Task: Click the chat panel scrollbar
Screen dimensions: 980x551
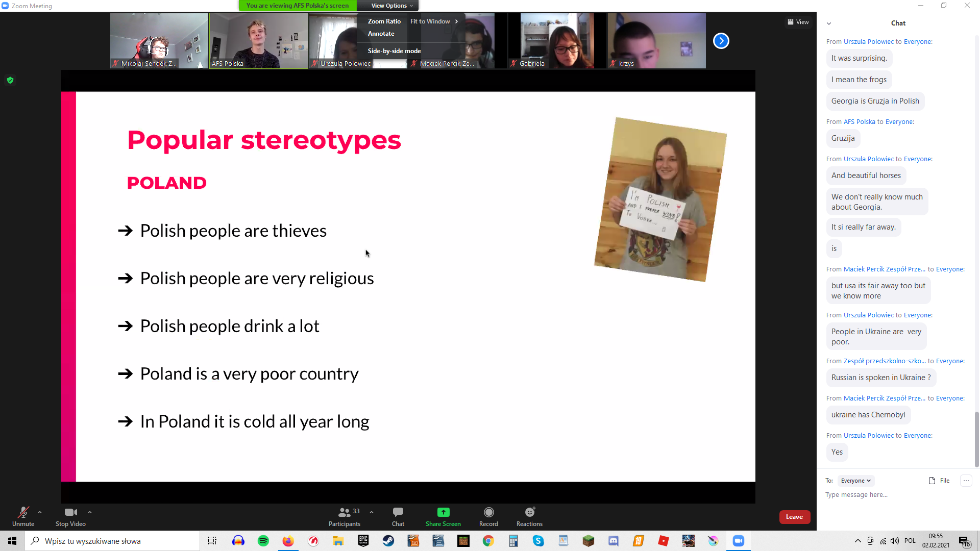Action: [976, 439]
